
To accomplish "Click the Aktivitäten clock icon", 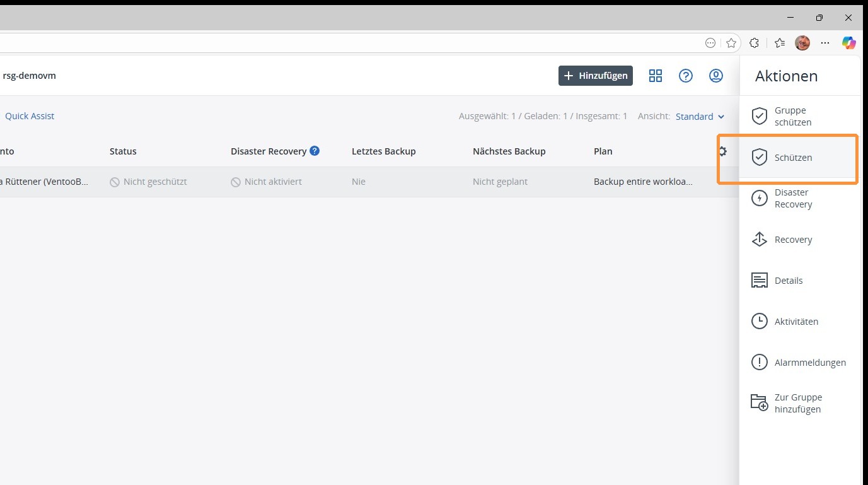I will pos(760,321).
